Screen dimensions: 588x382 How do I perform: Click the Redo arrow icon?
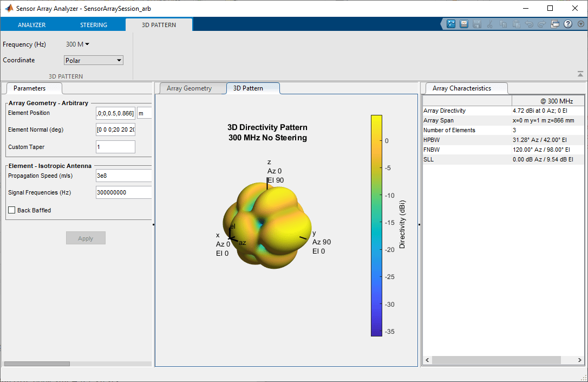coord(542,24)
